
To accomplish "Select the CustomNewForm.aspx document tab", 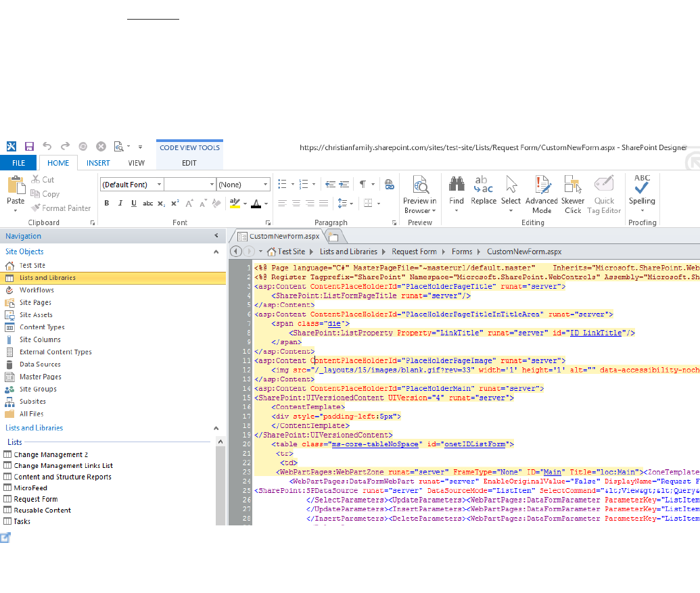I will click(x=279, y=236).
